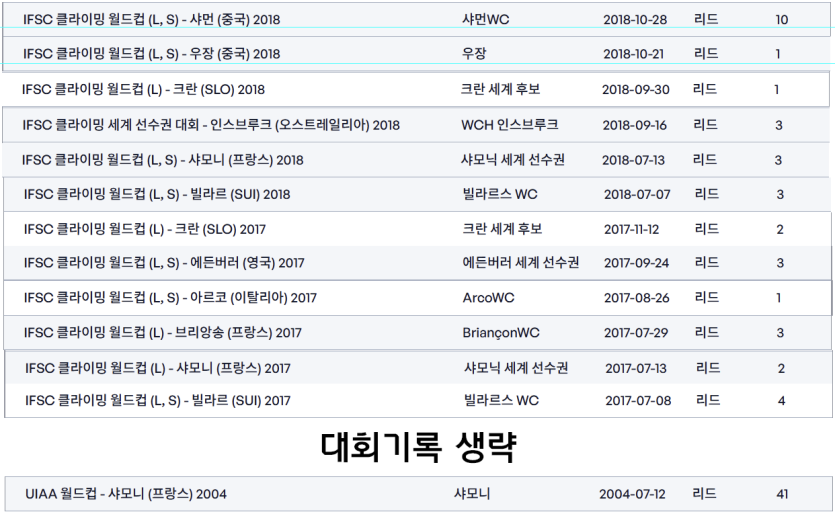Select the Kranj (크란) 2017 World Cup event

pyautogui.click(x=145, y=229)
